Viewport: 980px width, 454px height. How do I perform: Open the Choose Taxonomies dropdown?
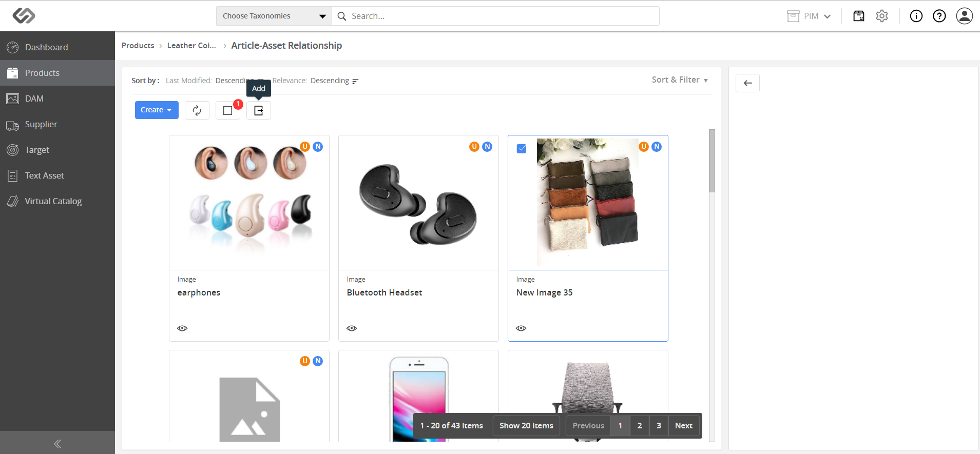274,16
